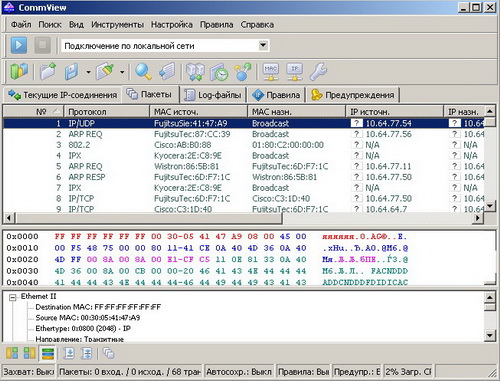
Task: Switch to the Предупреждения tab
Action: [x=353, y=95]
